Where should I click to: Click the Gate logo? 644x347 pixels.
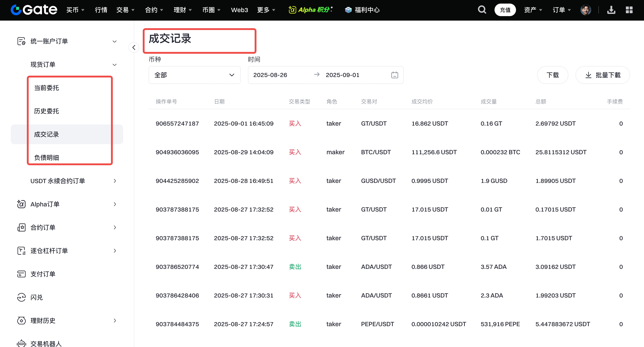(x=34, y=10)
